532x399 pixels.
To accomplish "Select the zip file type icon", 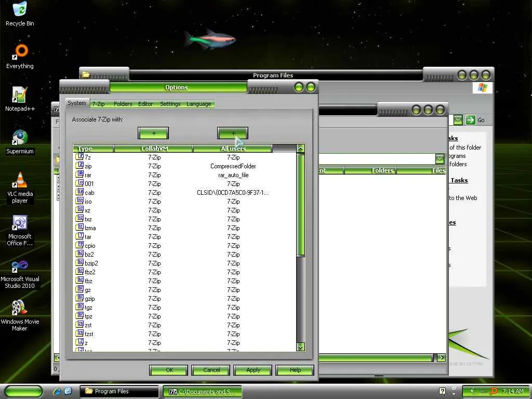I will coord(79,166).
